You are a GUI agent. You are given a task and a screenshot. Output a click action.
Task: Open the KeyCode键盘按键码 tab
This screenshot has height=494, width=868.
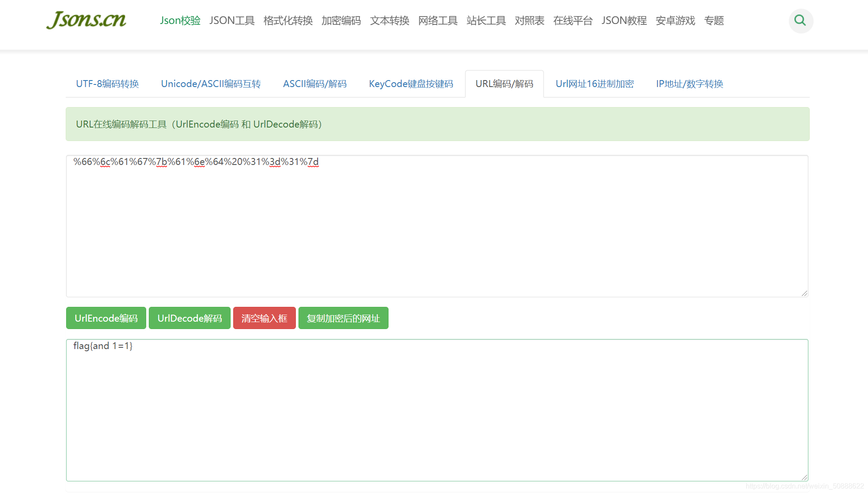pos(411,84)
